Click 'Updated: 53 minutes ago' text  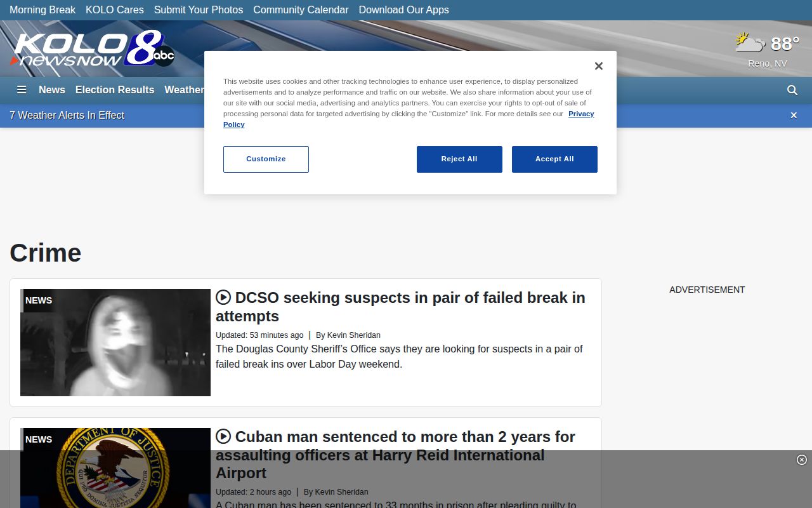coord(259,335)
